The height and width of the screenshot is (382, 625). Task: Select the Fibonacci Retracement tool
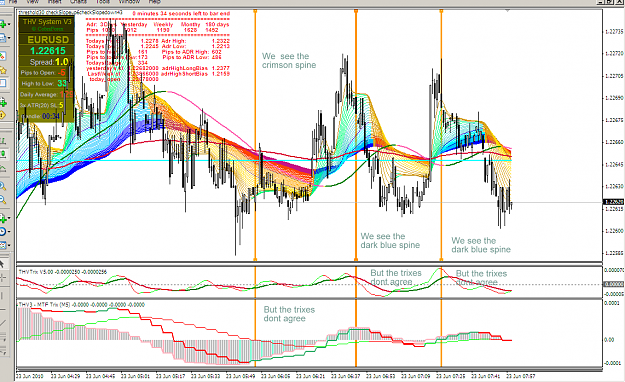click(x=2, y=350)
